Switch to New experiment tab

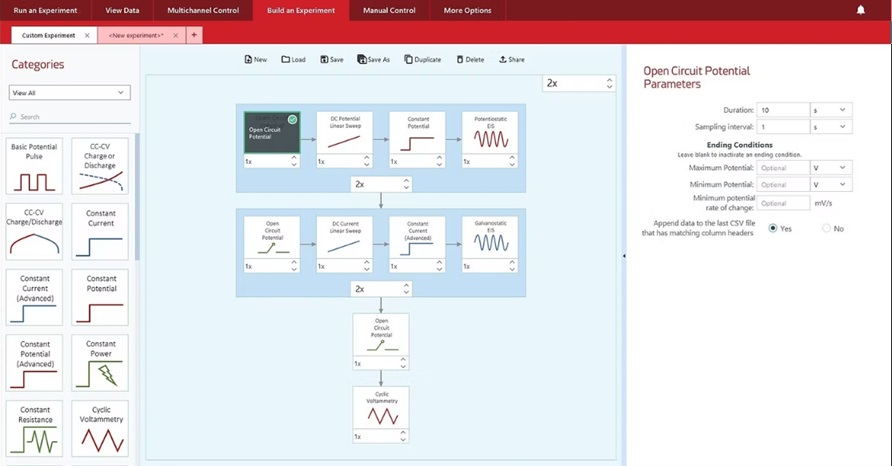pos(136,35)
